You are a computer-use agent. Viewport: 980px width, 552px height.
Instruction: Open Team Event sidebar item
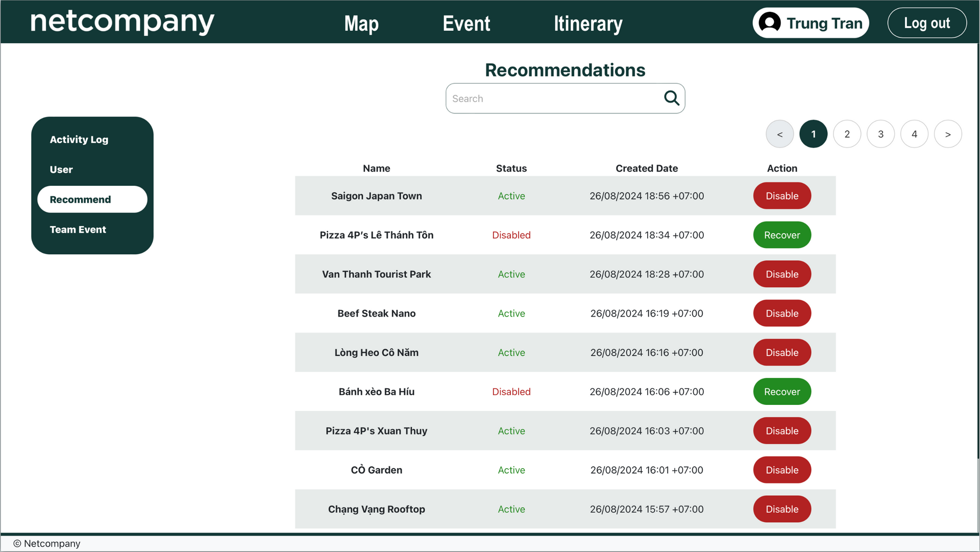pos(78,230)
